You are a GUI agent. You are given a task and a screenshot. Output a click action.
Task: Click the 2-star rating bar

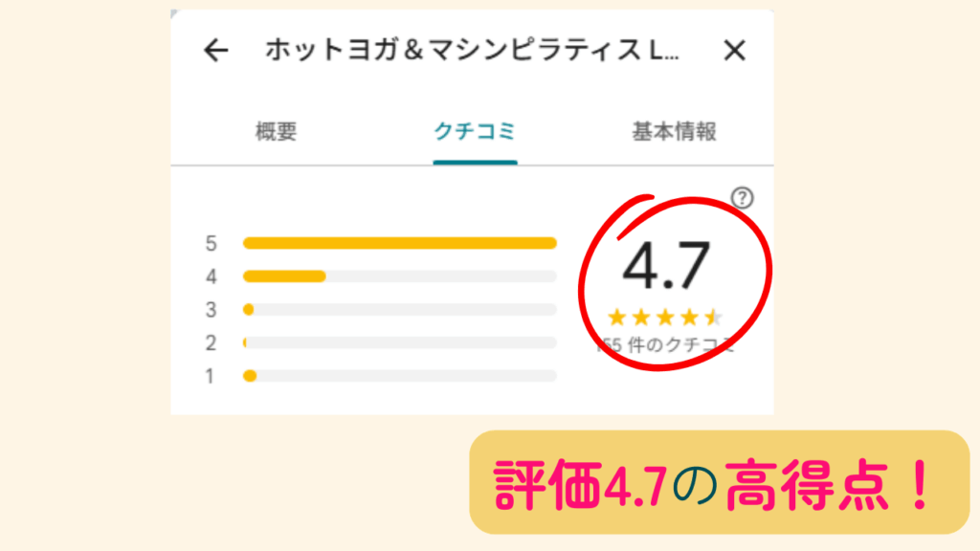[399, 342]
